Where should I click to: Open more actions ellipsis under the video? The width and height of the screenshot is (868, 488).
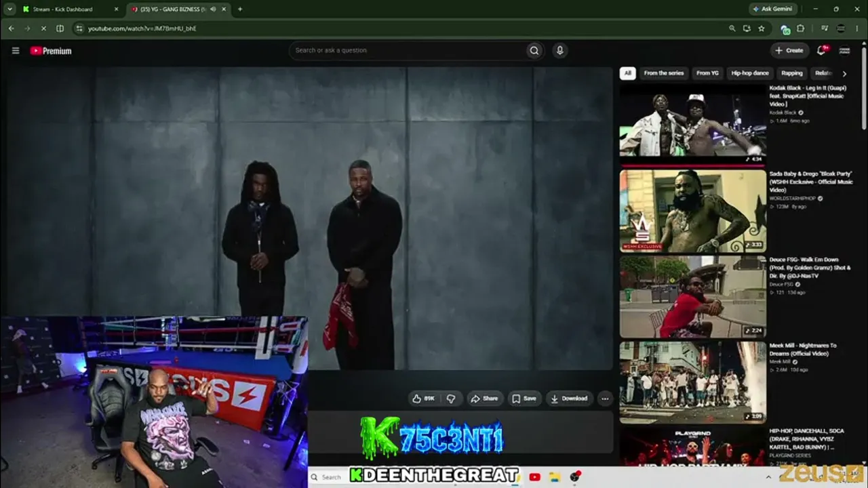605,399
